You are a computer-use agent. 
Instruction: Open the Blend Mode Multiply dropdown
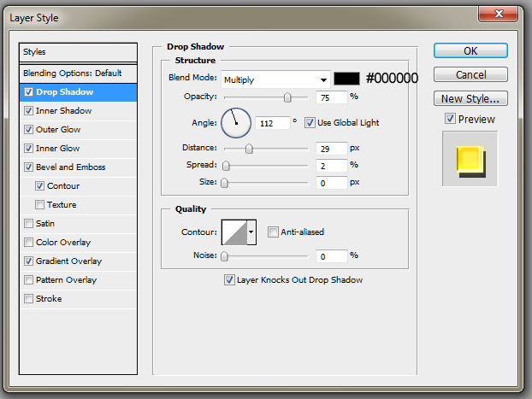[x=275, y=79]
